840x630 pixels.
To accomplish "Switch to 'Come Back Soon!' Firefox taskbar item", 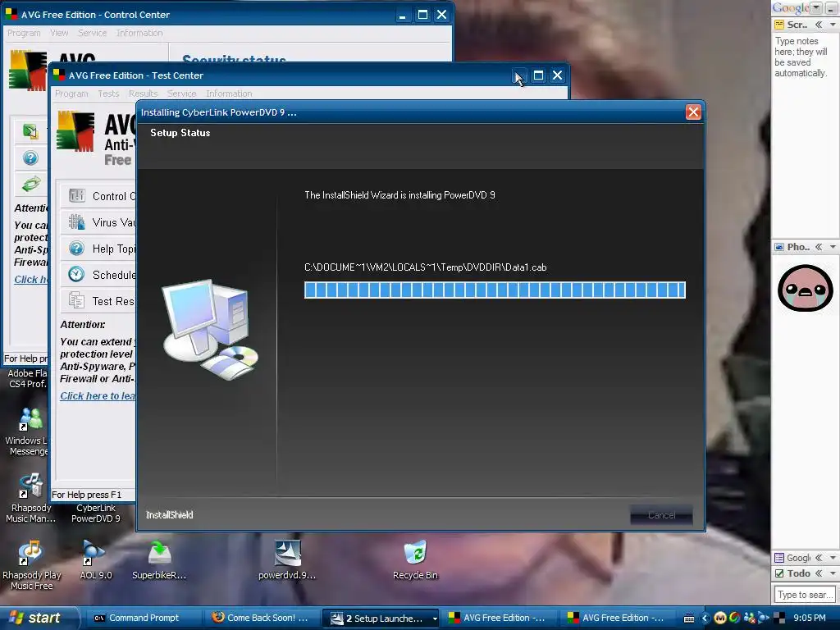I will click(261, 618).
